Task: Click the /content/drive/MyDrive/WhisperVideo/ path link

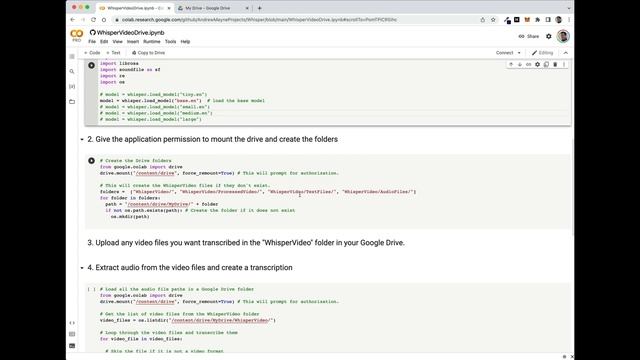Action: pyautogui.click(x=222, y=320)
